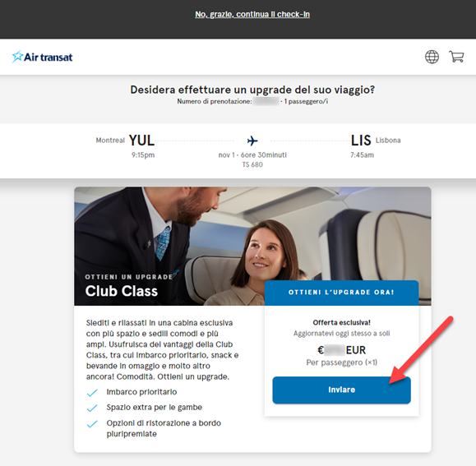Image resolution: width=476 pixels, height=466 pixels.
Task: Click the airplane icon between airports
Action: tap(252, 141)
